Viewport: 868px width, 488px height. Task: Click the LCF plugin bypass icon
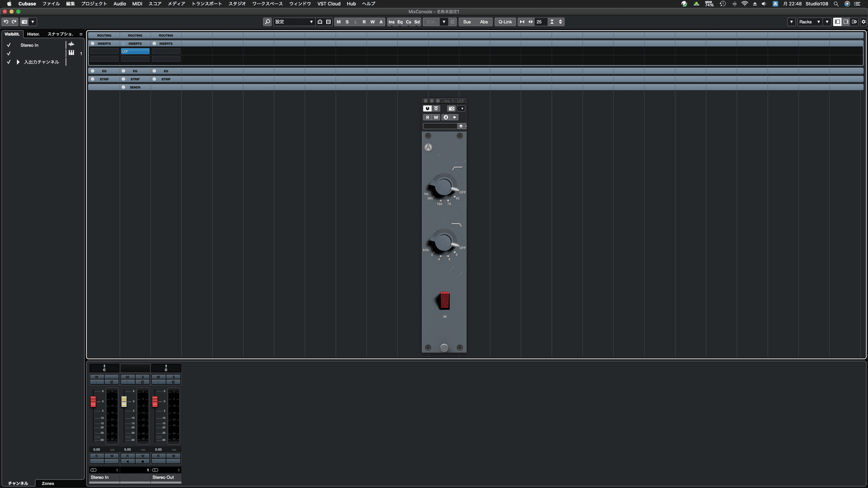point(436,108)
